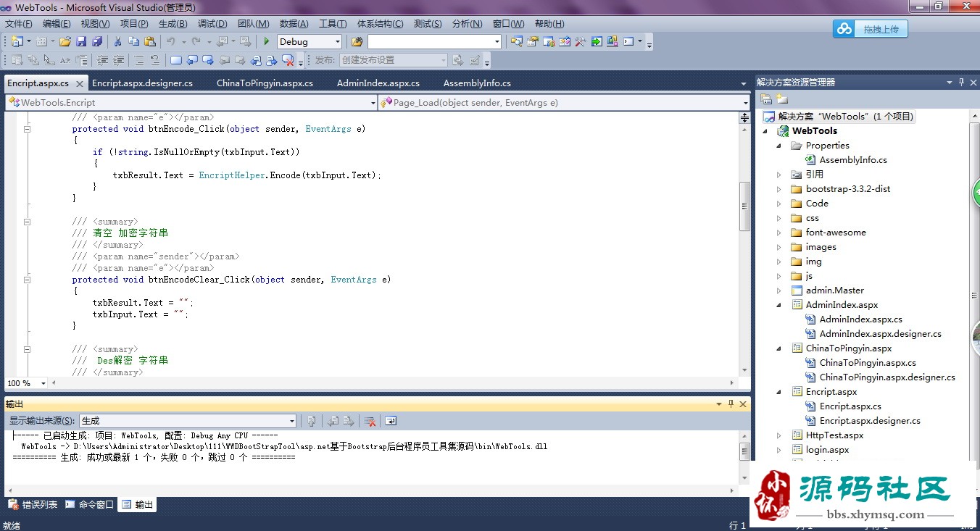Click the Paste clipboard icon

click(150, 41)
